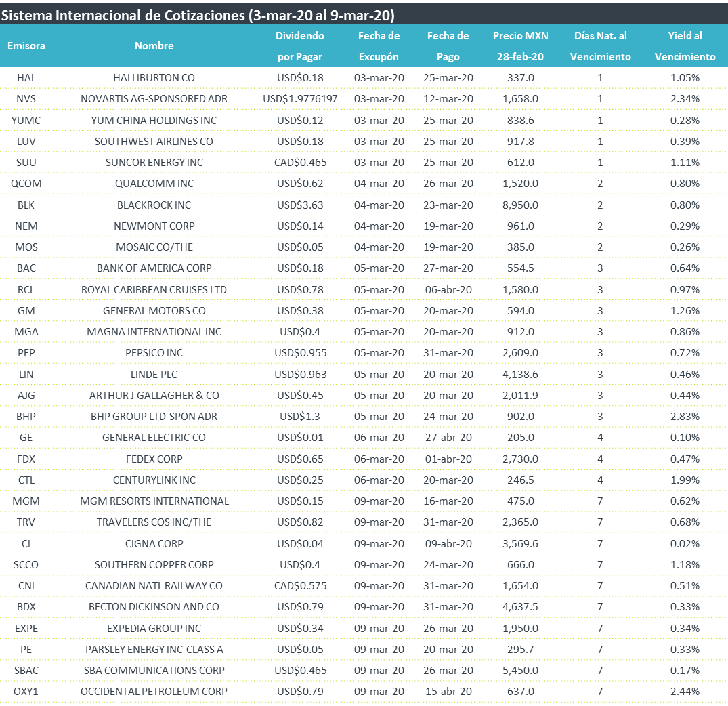Click price 4,138.6
The height and width of the screenshot is (706, 728).
point(521,375)
